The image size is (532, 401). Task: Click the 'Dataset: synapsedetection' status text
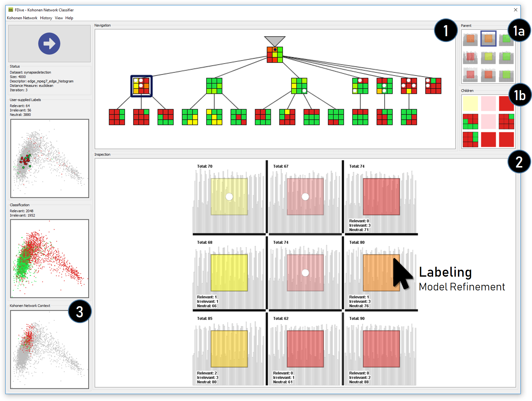tap(30, 72)
